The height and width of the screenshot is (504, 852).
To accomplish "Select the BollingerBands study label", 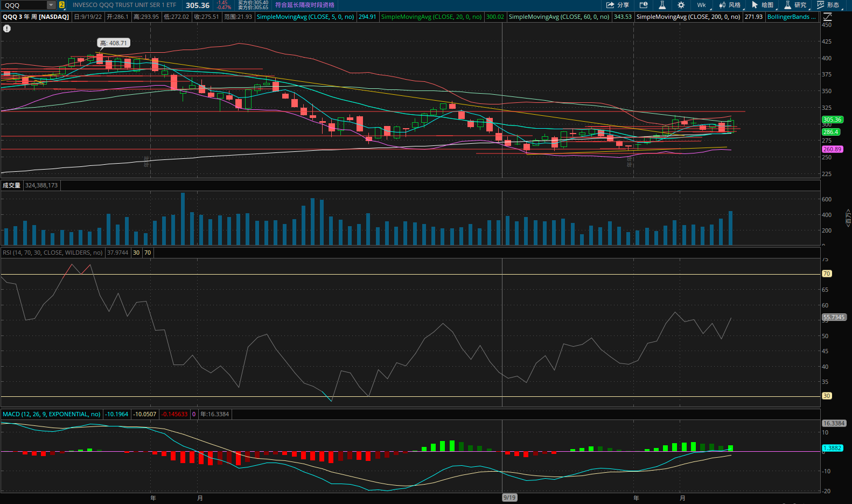I will 791,17.
